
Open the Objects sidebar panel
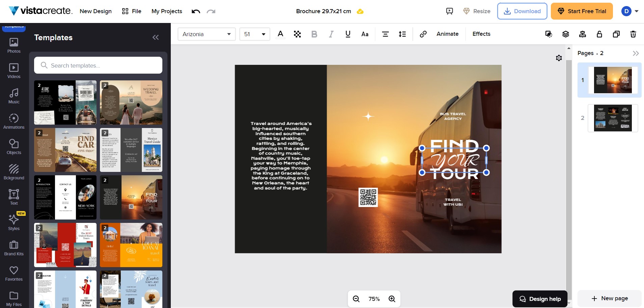(14, 147)
